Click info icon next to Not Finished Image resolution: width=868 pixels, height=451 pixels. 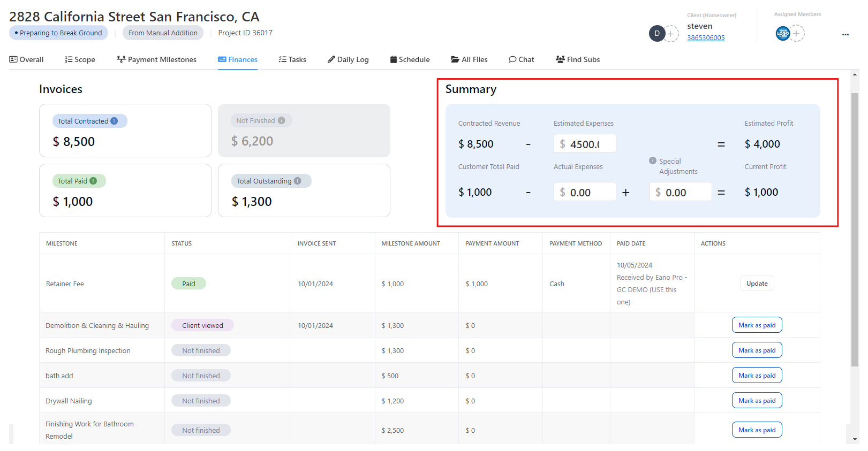tap(281, 121)
